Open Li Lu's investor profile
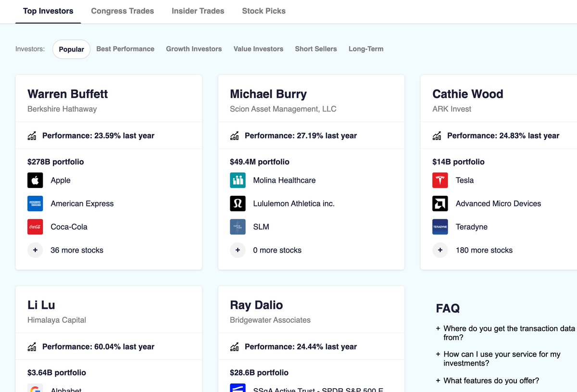 pyautogui.click(x=41, y=305)
